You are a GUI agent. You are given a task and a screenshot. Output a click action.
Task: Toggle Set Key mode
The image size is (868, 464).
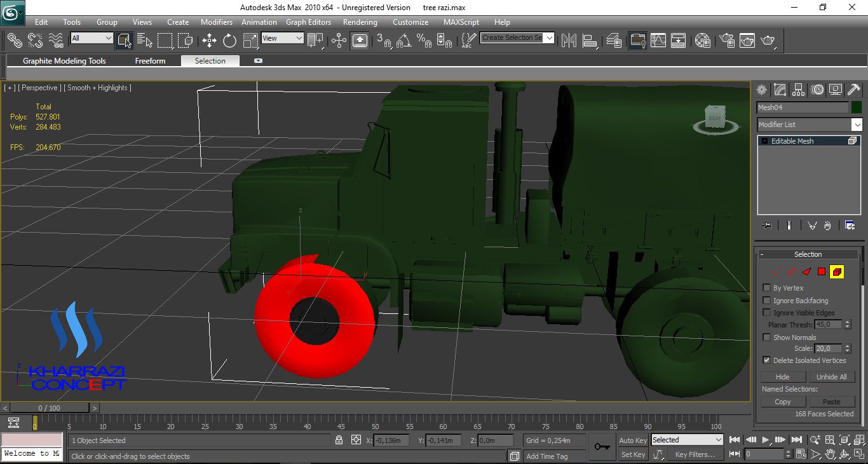[633, 454]
